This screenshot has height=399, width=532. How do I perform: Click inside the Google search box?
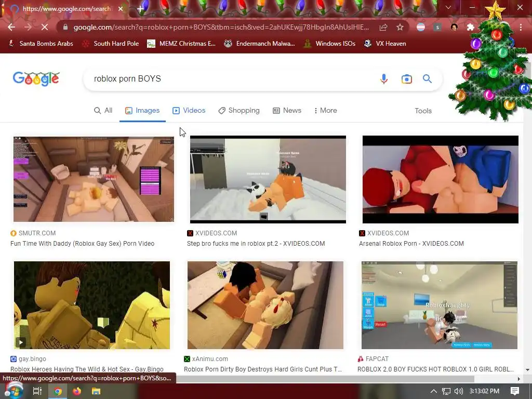coord(231,79)
